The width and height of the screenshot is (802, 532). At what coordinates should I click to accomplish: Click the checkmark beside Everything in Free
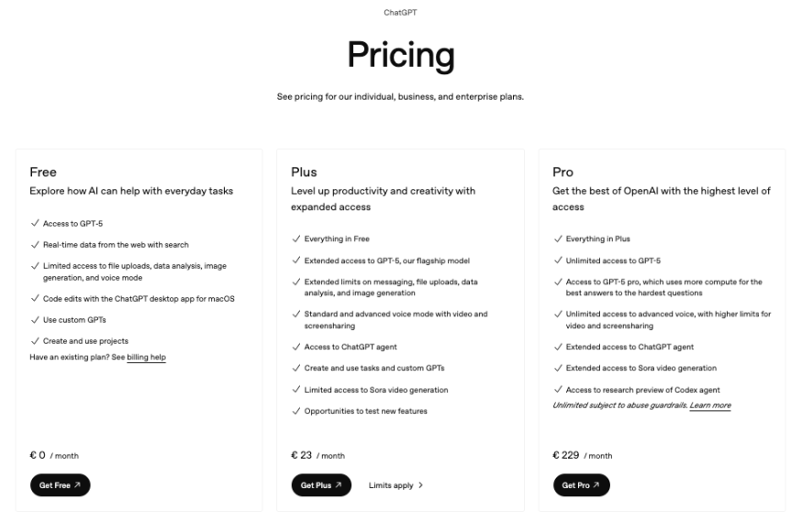296,238
